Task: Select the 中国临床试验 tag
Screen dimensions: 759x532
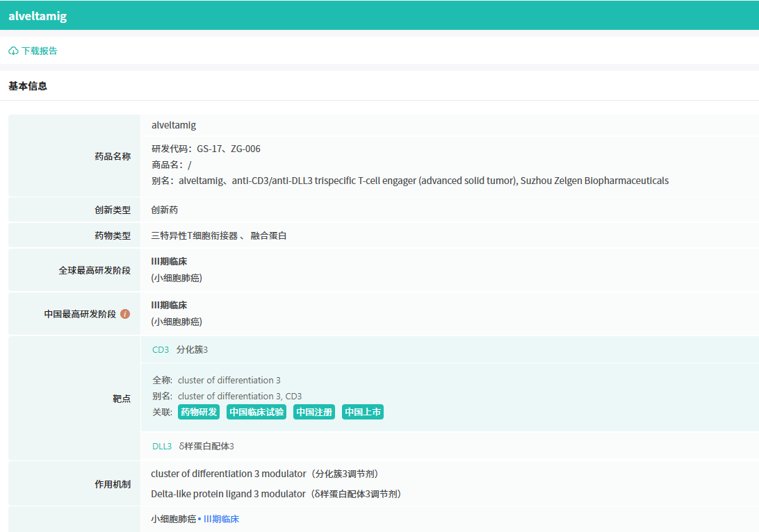Action: coord(256,412)
